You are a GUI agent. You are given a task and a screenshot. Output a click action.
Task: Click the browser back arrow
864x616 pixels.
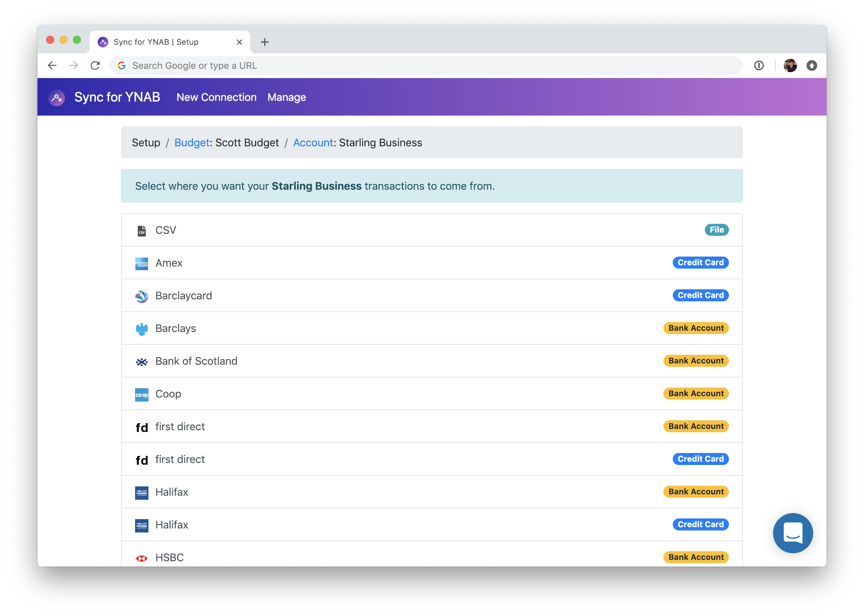[52, 65]
